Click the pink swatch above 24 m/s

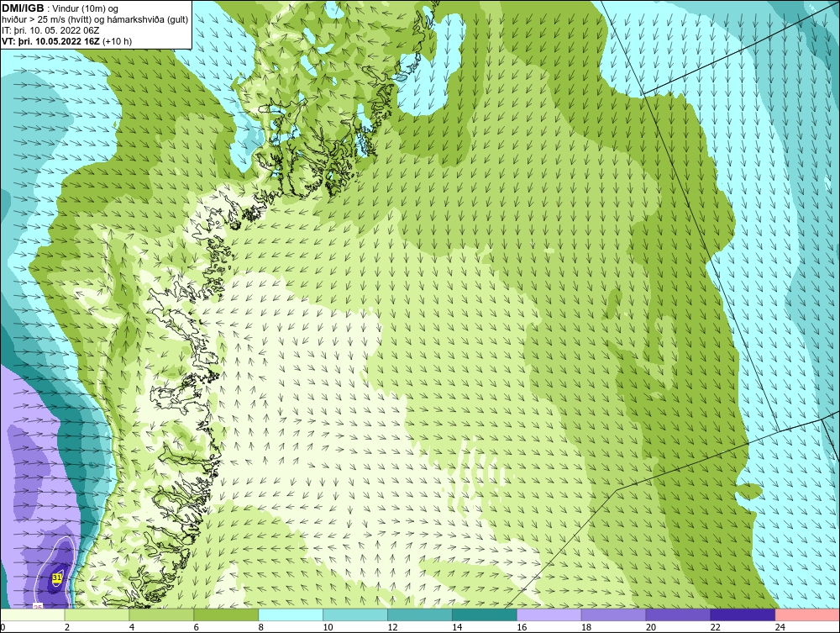click(807, 615)
